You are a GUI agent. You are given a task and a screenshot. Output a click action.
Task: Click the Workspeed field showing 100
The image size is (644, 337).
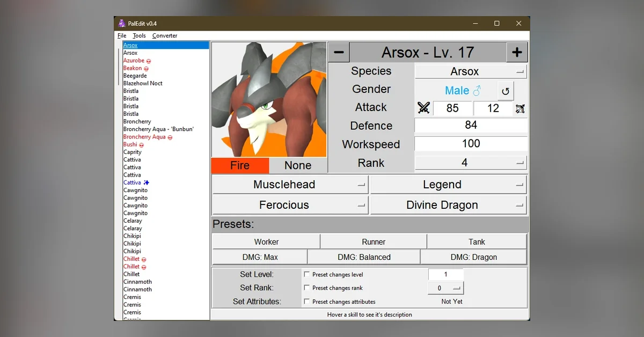[x=471, y=144]
